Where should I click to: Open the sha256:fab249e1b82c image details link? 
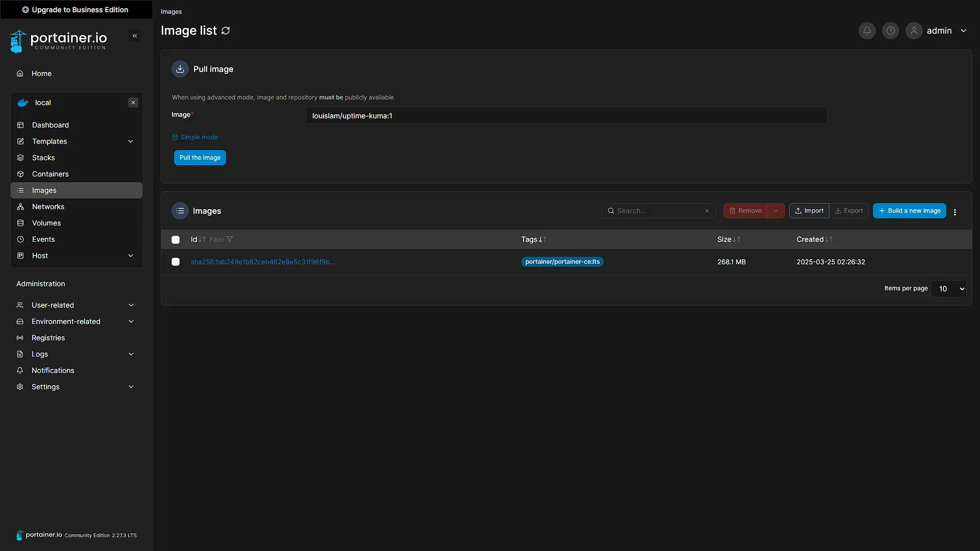263,262
